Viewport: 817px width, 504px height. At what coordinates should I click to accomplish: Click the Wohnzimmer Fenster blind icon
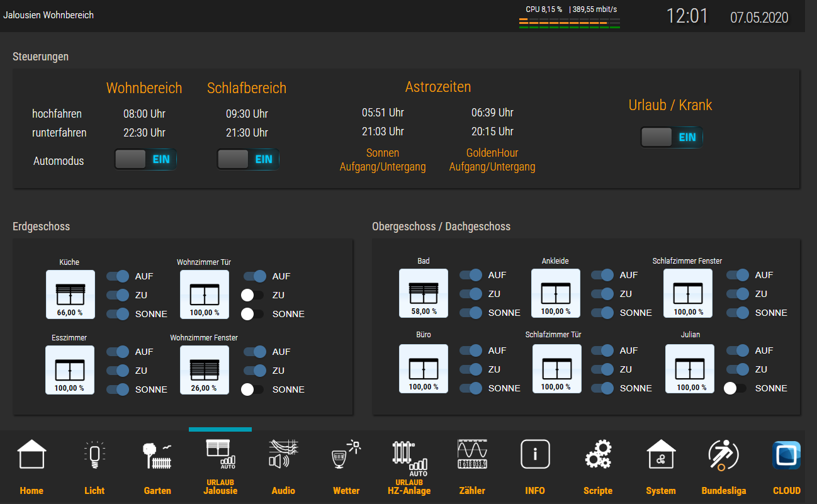205,370
